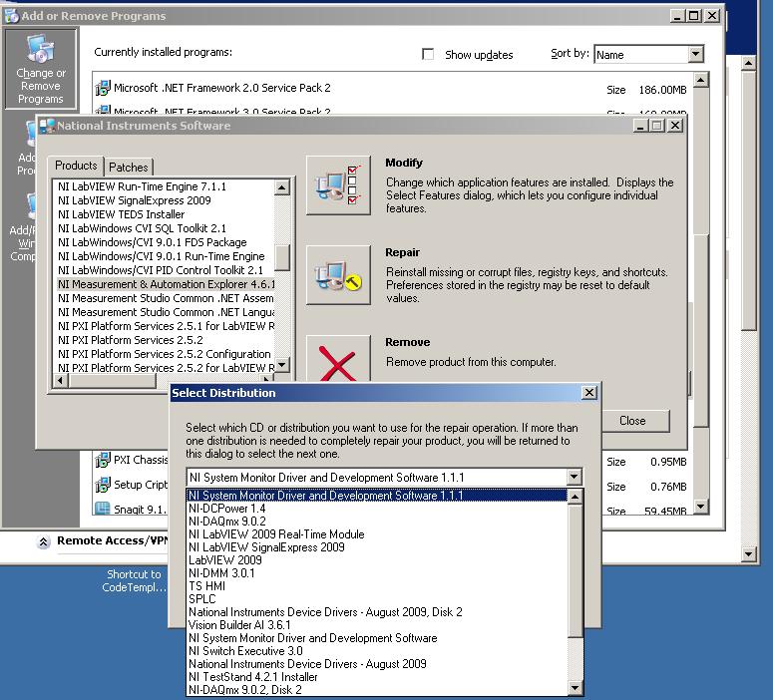The width and height of the screenshot is (773, 700).
Task: Choose LabVIEW 2009 distribution
Action: tap(377, 560)
